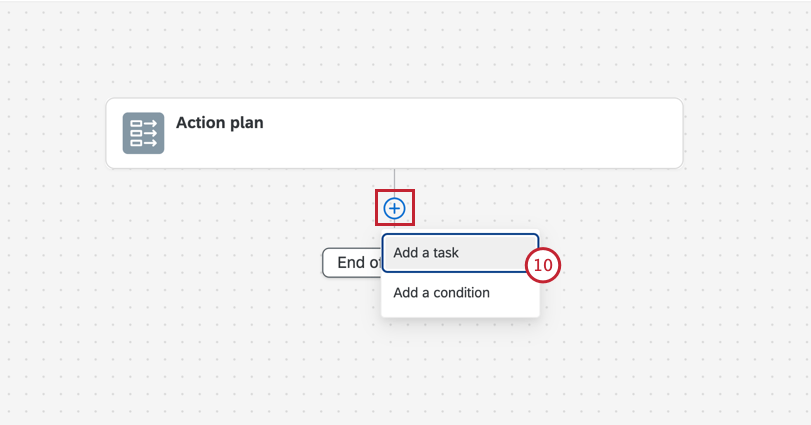Click the Add a condition label text

pos(441,293)
